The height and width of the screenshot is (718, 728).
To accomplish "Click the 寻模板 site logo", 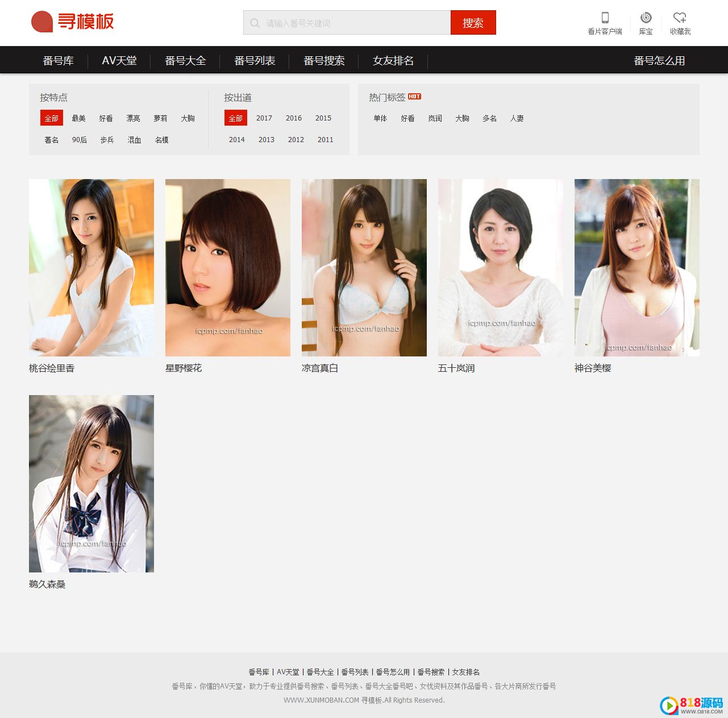I will [72, 22].
